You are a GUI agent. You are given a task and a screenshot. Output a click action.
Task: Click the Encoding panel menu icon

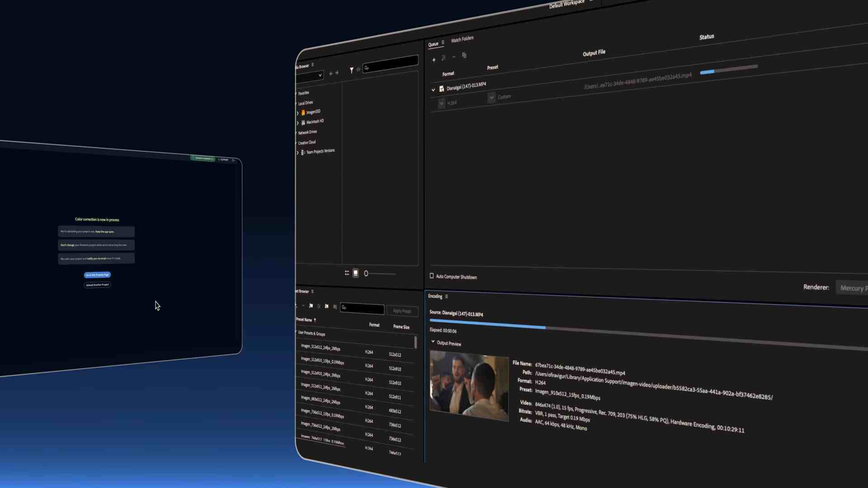coord(446,296)
